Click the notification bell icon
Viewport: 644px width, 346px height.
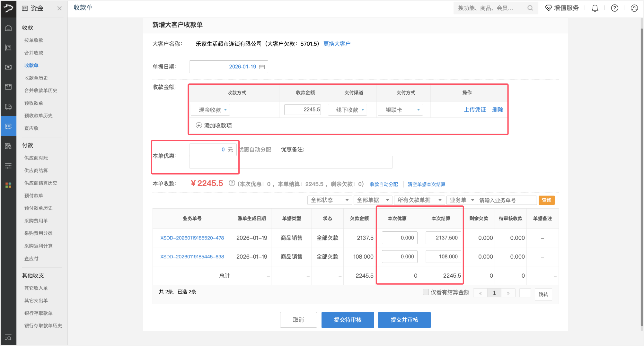point(595,8)
